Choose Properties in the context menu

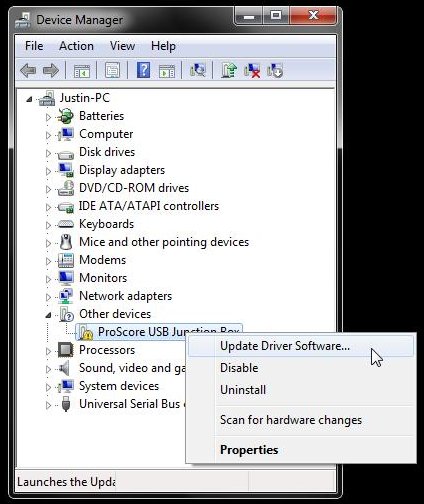[249, 450]
